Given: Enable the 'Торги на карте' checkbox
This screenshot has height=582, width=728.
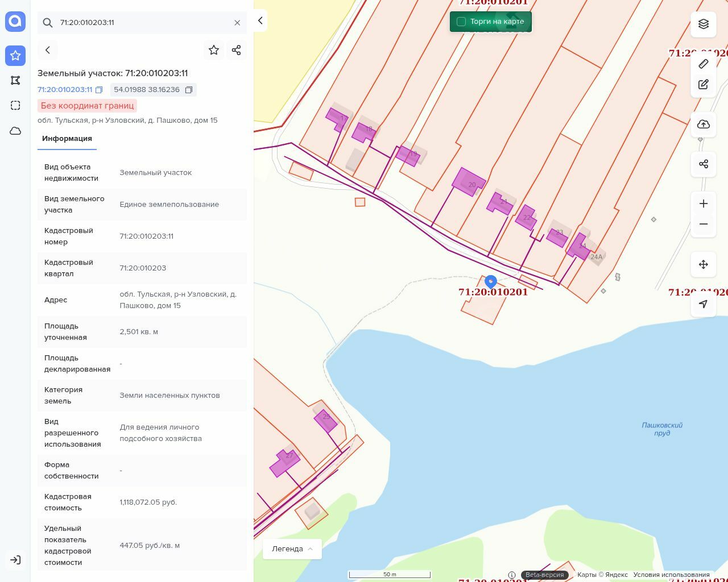Looking at the screenshot, I should [x=461, y=22].
